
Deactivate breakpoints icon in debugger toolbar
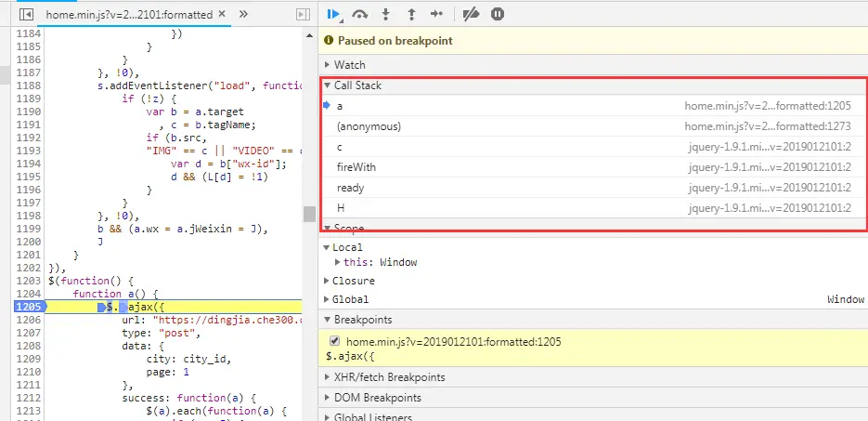(x=471, y=14)
